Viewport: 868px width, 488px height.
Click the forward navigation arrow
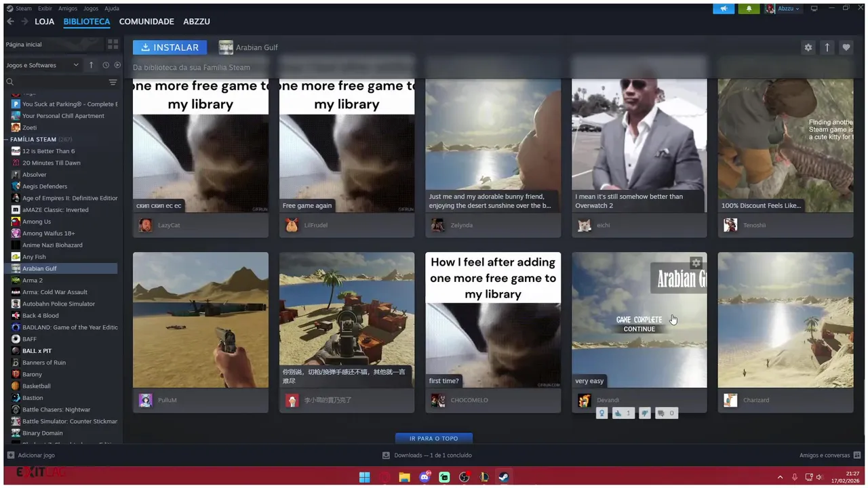[x=24, y=22]
